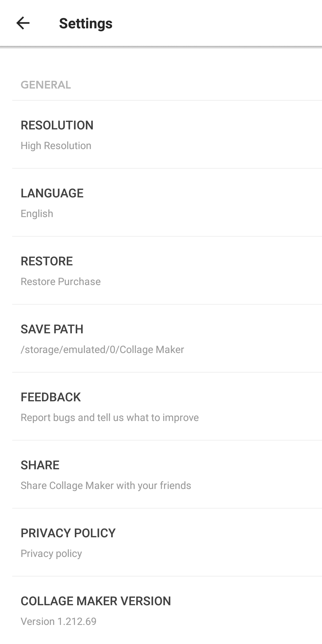The width and height of the screenshot is (322, 644).
Task: Click the Version 1.212.69 text
Action: coord(58,622)
